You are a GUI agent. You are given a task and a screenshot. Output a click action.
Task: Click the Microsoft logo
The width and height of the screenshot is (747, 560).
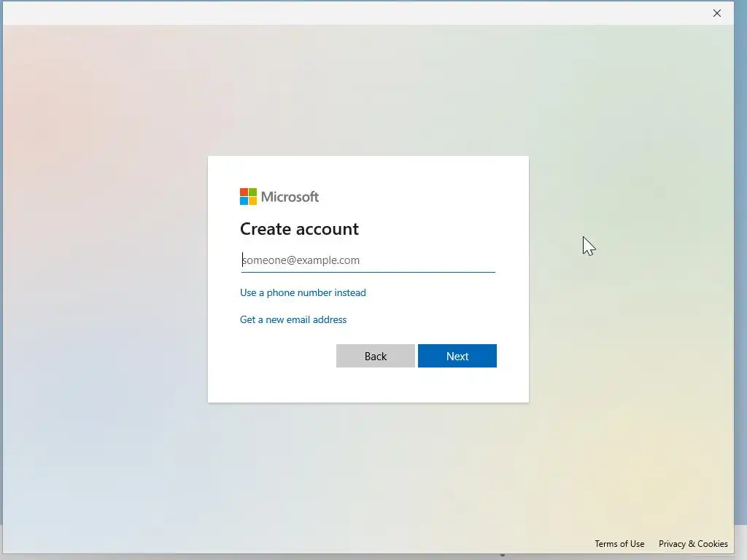point(279,197)
